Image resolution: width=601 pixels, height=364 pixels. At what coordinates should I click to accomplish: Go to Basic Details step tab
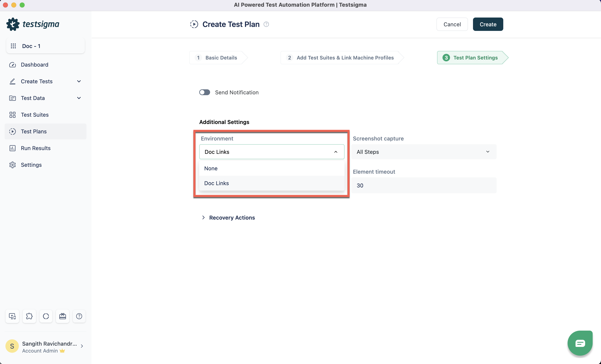click(x=218, y=58)
